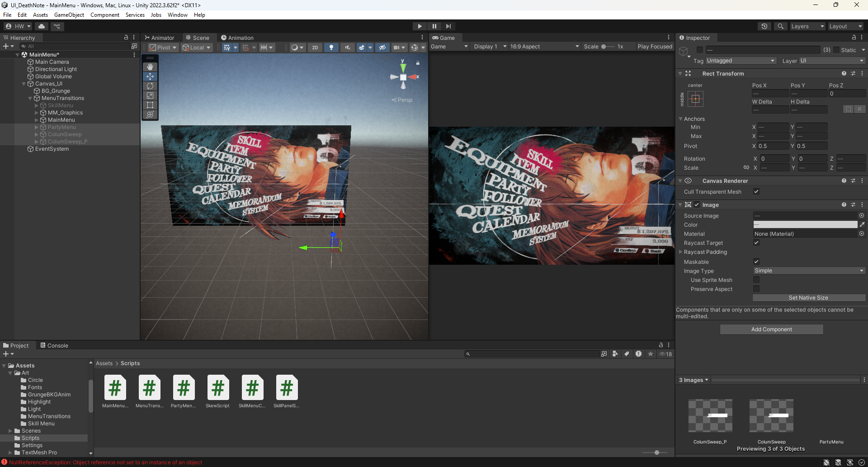Screen dimensions: 868x467
Task: Open Undo History
Action: pos(764,26)
